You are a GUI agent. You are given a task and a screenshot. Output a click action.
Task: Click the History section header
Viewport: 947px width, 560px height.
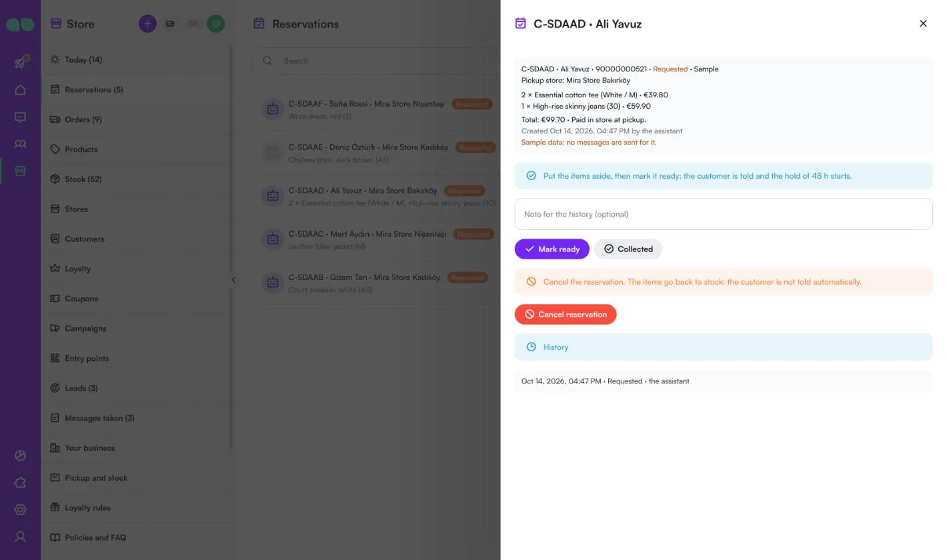click(724, 347)
